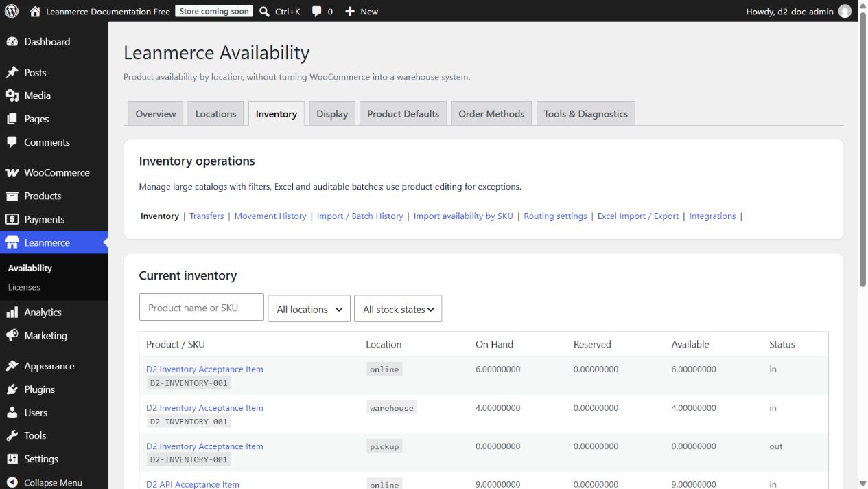This screenshot has width=868, height=489.
Task: Open the Routing settings link
Action: coord(555,216)
